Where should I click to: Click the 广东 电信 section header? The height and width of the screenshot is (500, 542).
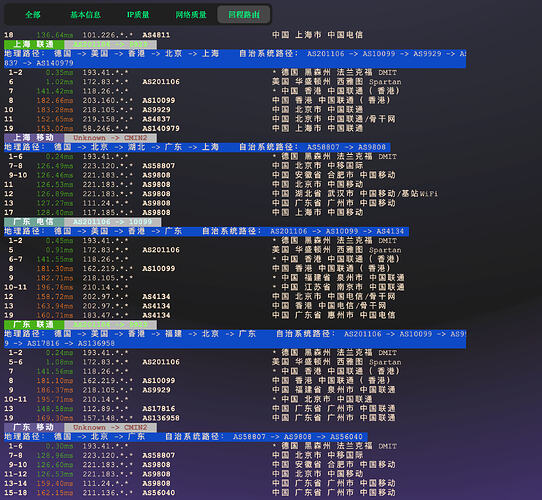point(34,222)
